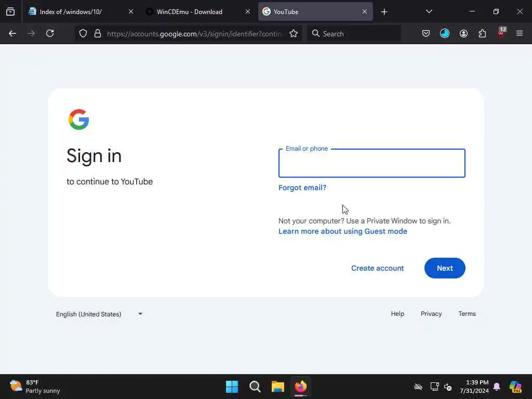Click the Next button
Image resolution: width=532 pixels, height=399 pixels.
pos(445,268)
